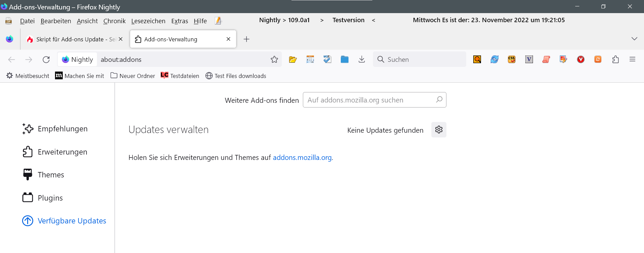Follow the addons.mozilla.org link
This screenshot has height=253, width=644.
(302, 158)
